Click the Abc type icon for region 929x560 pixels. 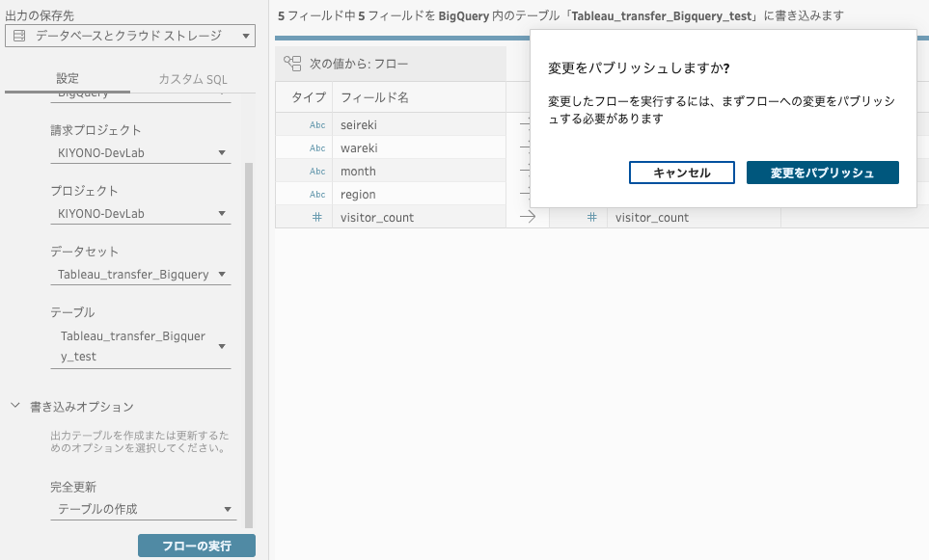317,194
